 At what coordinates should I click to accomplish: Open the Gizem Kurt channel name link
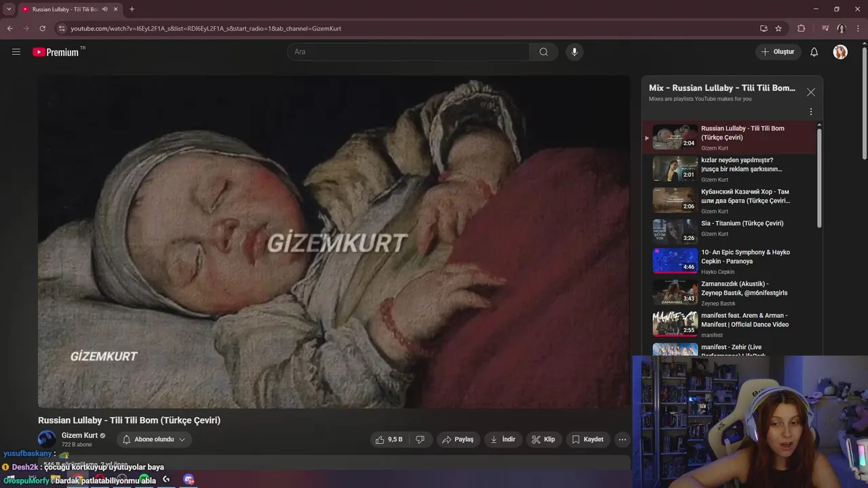point(79,435)
